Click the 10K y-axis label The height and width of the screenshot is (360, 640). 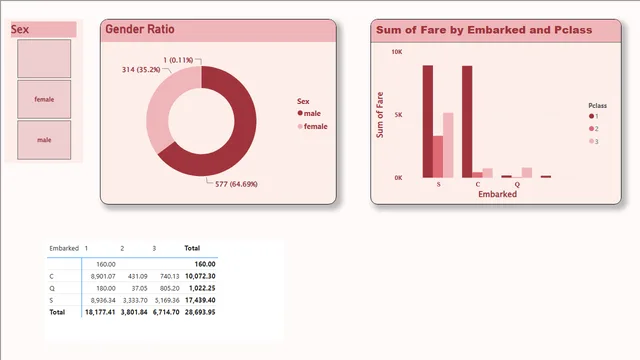(x=397, y=52)
